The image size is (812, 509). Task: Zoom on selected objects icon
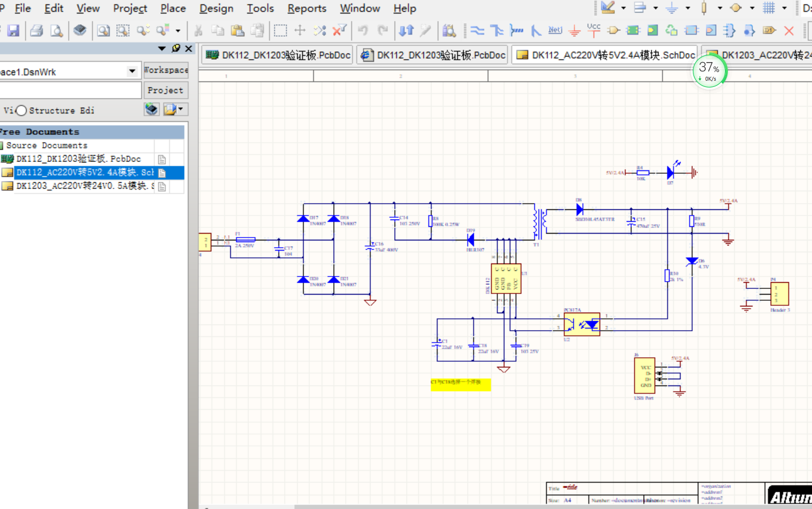click(x=143, y=30)
